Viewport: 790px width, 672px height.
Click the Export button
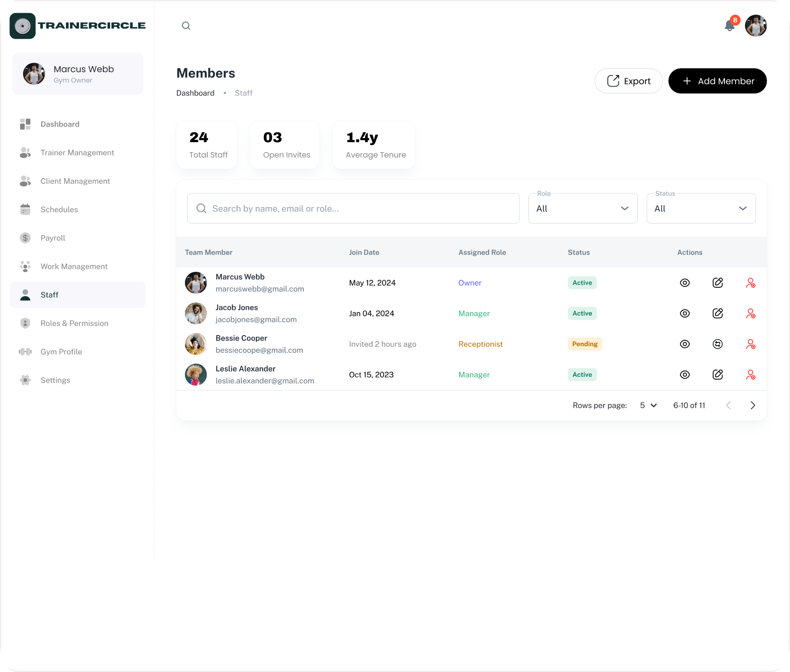point(629,81)
